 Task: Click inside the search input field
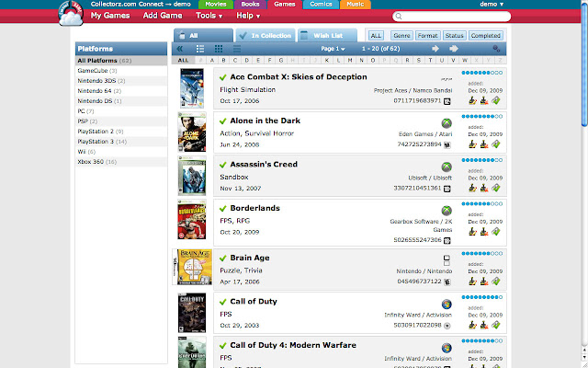pos(451,17)
